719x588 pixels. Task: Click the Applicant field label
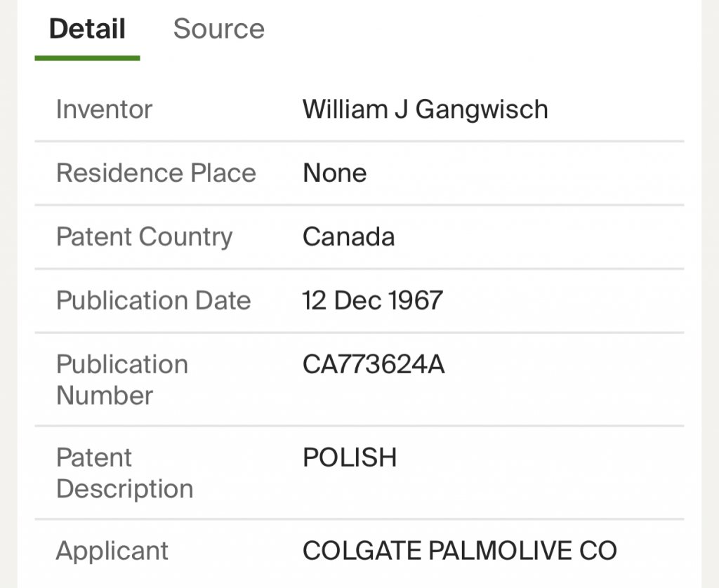[112, 551]
